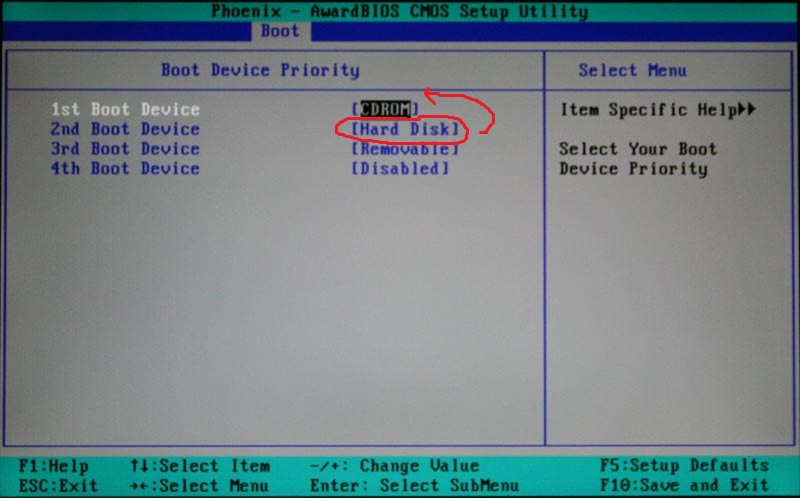Image resolution: width=800 pixels, height=498 pixels.
Task: Click the Boot Device Priority heading
Action: tap(260, 70)
